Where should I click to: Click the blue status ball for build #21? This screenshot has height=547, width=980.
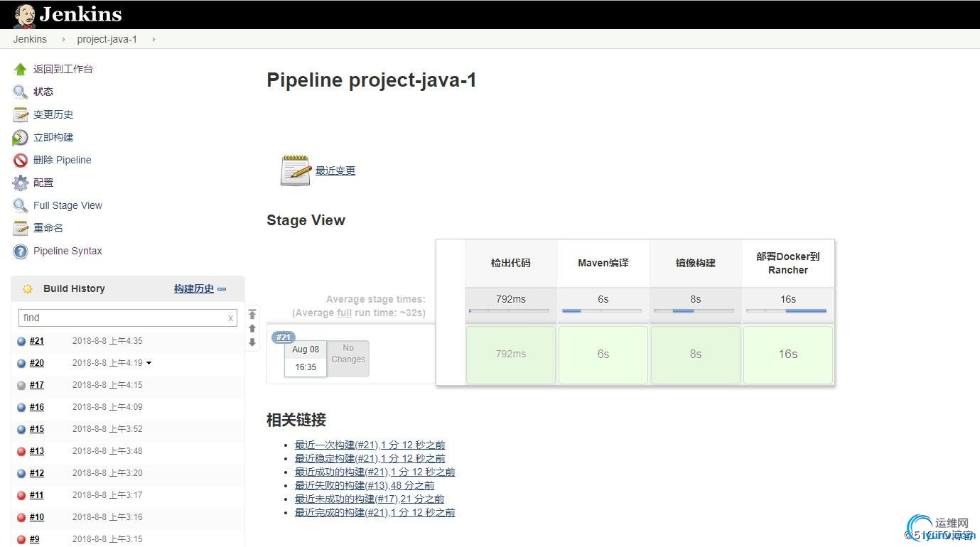coord(21,341)
